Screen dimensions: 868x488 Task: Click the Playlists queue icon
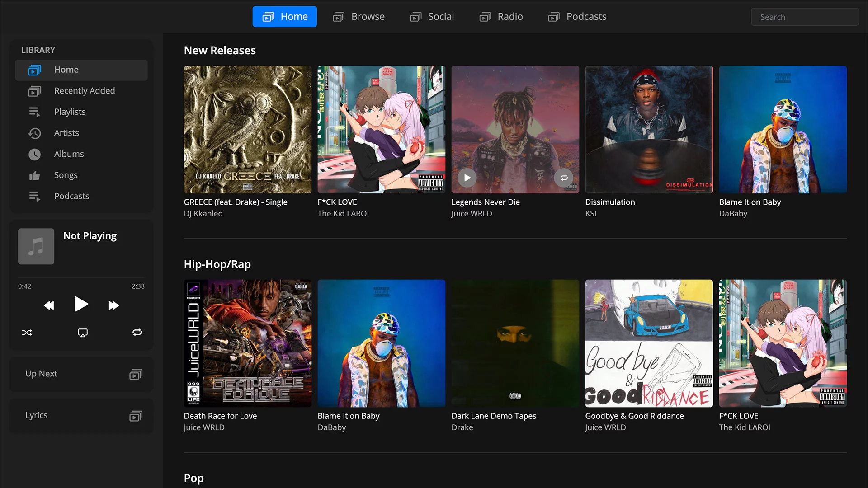[x=35, y=112]
